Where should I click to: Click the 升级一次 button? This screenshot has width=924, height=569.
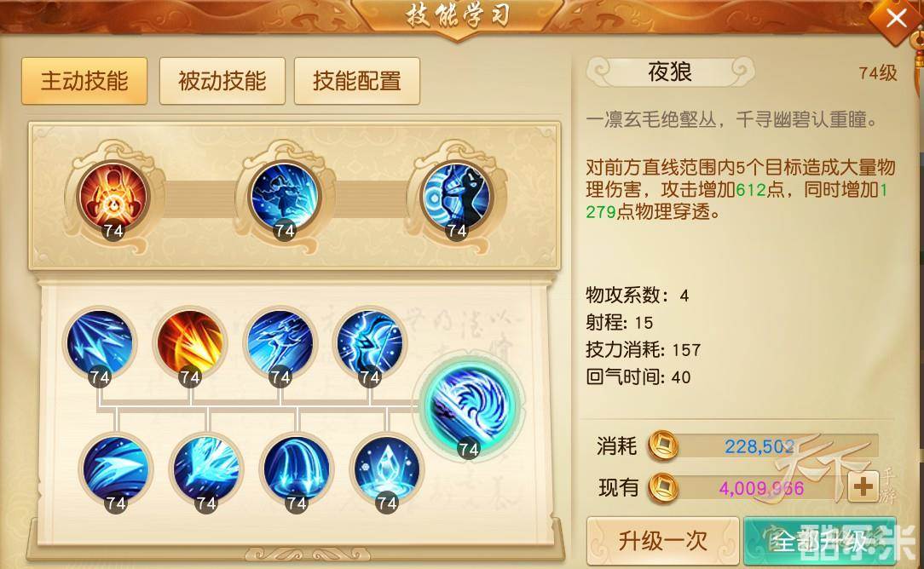pos(663,540)
